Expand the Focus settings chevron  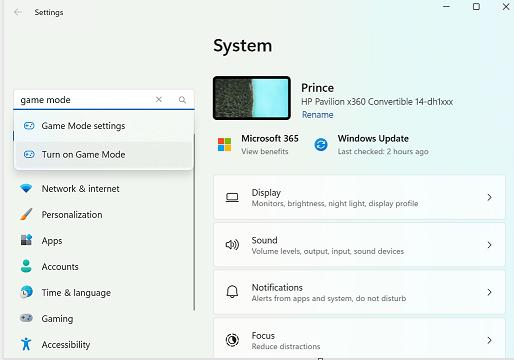[489, 340]
